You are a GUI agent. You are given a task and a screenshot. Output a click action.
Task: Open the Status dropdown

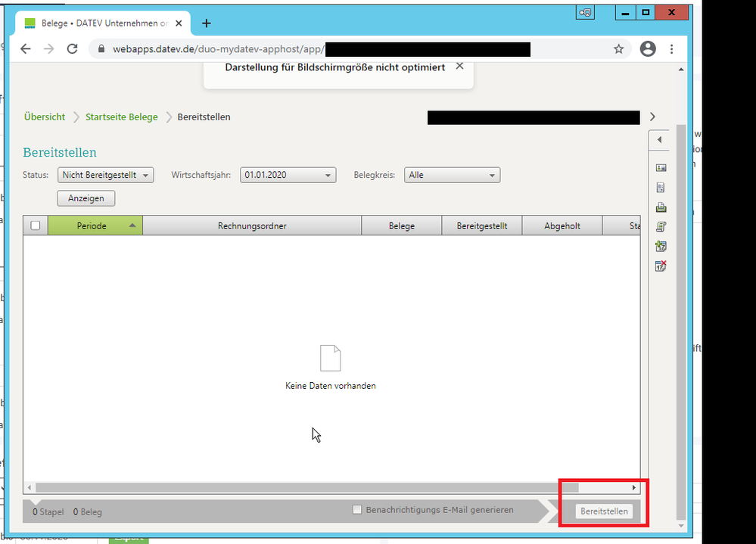coord(105,175)
